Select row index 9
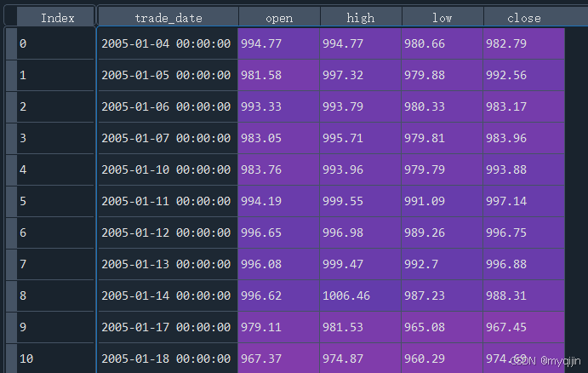Viewport: 588px width, 373px height. click(x=55, y=327)
